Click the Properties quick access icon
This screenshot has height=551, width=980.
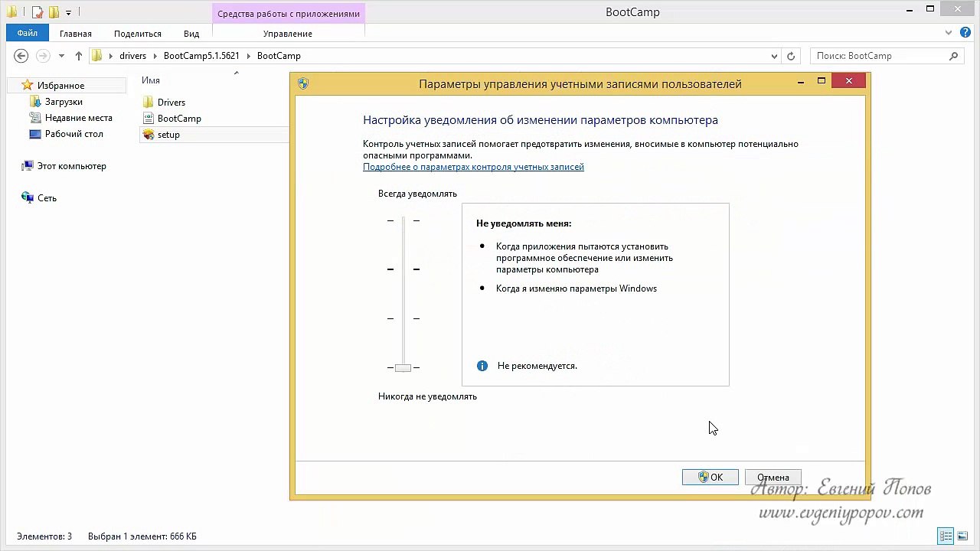[x=37, y=12]
